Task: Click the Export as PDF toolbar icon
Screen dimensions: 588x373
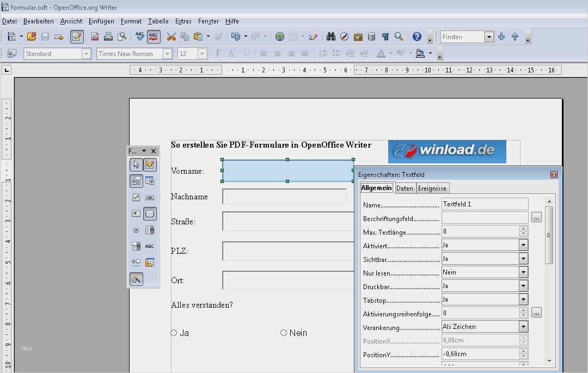Action: (x=95, y=36)
